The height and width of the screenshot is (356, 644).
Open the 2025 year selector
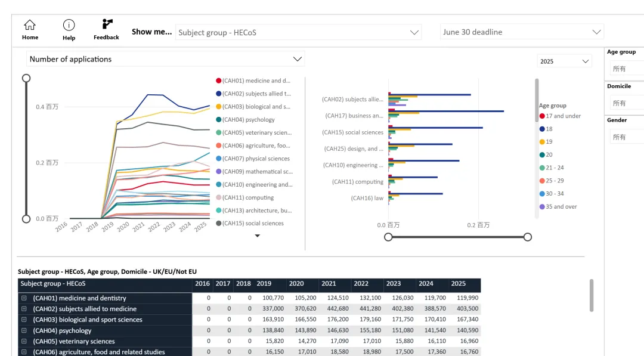coord(564,61)
